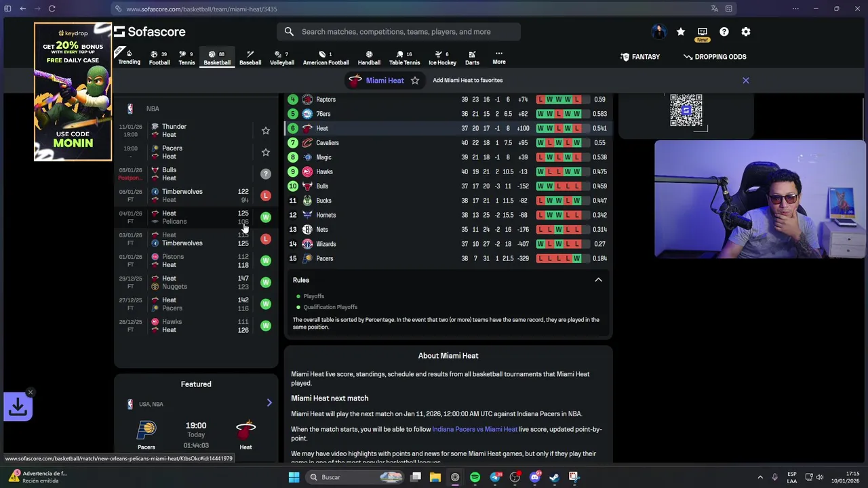Image resolution: width=868 pixels, height=488 pixels.
Task: Open Dropping Odds page
Action: 715,57
